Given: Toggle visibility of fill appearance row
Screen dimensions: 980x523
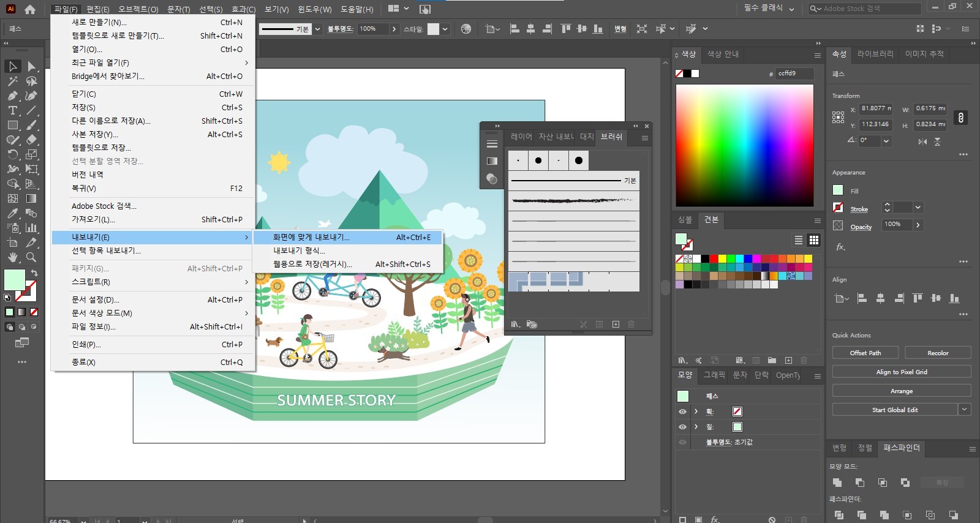Looking at the screenshot, I should click(x=682, y=427).
